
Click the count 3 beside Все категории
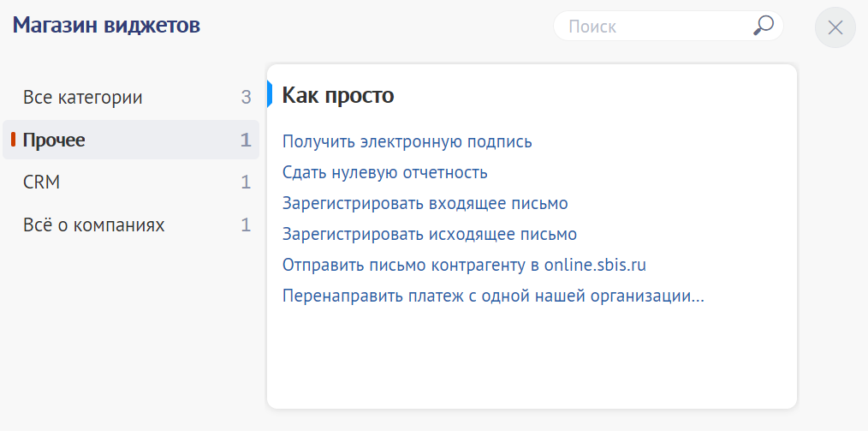[x=246, y=98]
